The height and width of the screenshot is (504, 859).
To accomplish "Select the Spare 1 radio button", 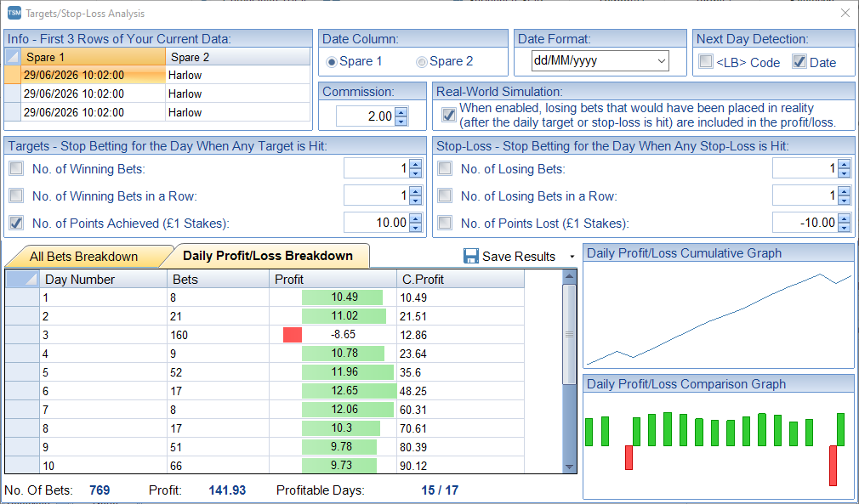I will coord(331,62).
